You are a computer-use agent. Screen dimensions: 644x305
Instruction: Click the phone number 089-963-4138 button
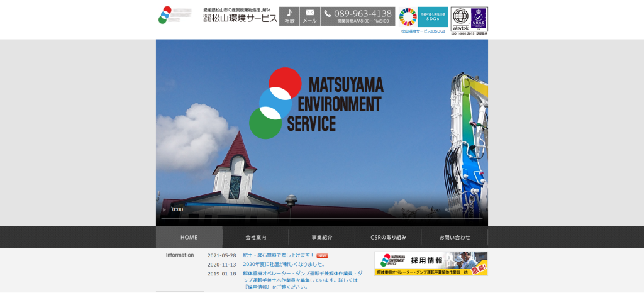[357, 16]
